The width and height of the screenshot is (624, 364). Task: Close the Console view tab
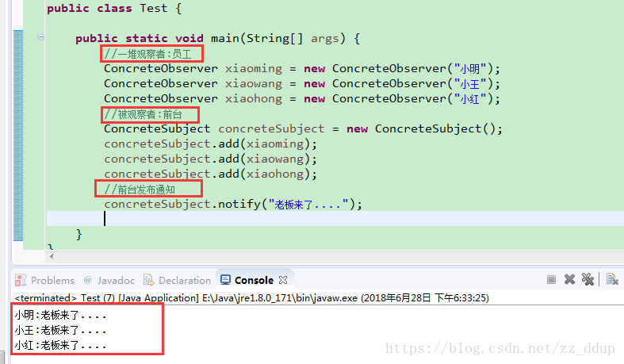pyautogui.click(x=283, y=280)
